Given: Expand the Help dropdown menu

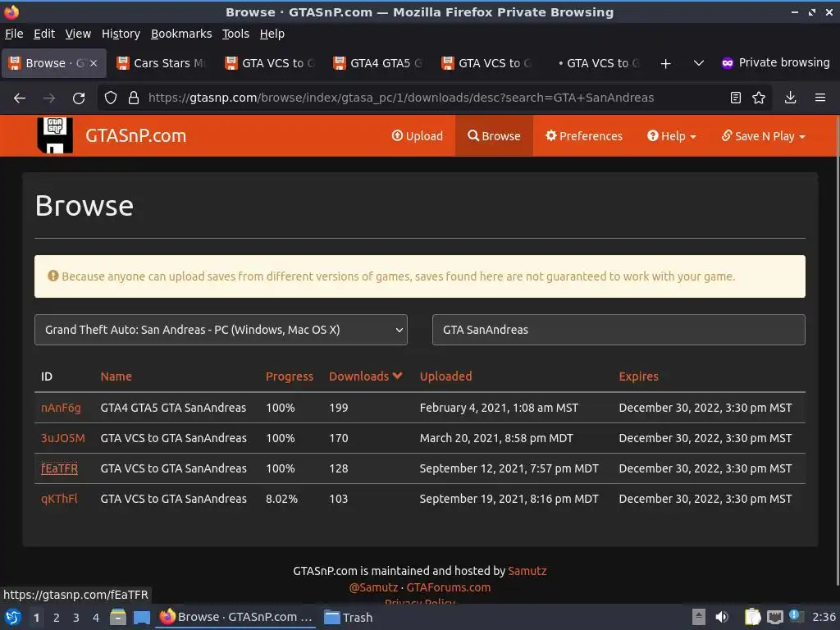Looking at the screenshot, I should pos(672,136).
